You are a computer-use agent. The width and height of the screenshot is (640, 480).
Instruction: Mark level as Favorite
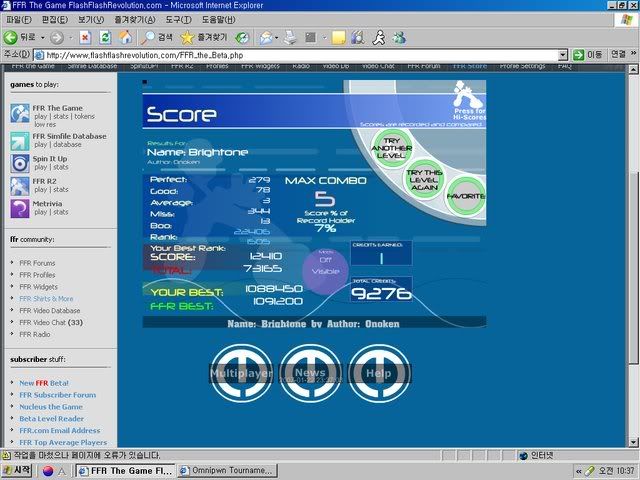[x=466, y=196]
